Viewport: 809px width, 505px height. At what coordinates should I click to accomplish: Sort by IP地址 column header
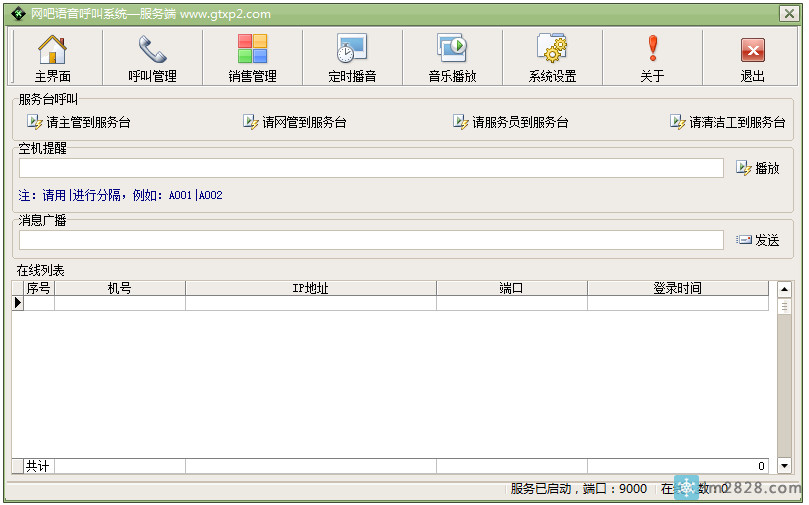310,288
